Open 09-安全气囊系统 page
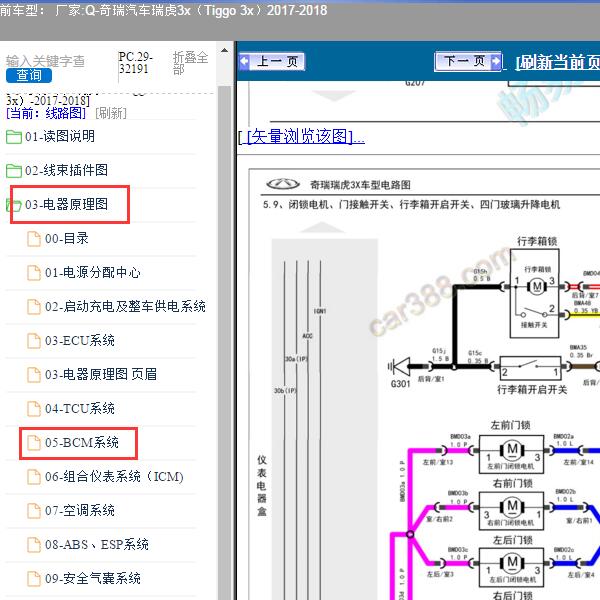 (93, 578)
